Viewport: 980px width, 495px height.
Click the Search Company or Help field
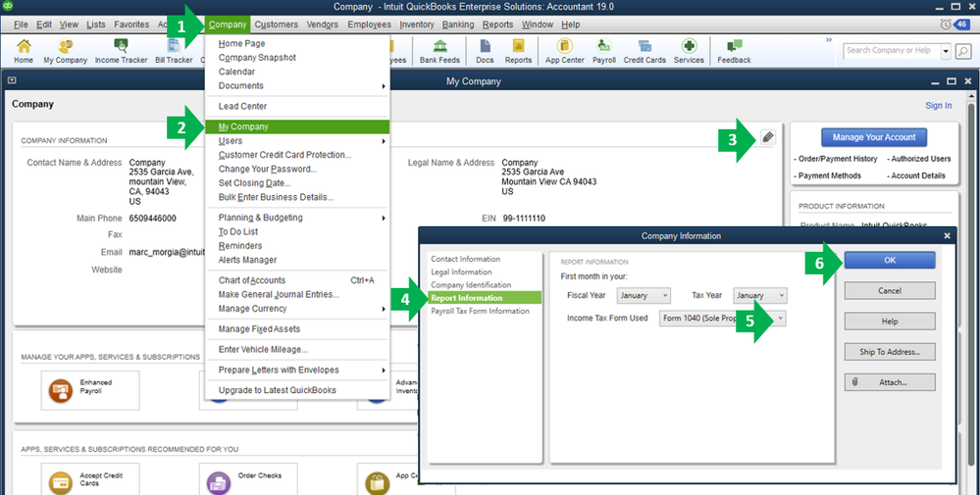click(892, 51)
